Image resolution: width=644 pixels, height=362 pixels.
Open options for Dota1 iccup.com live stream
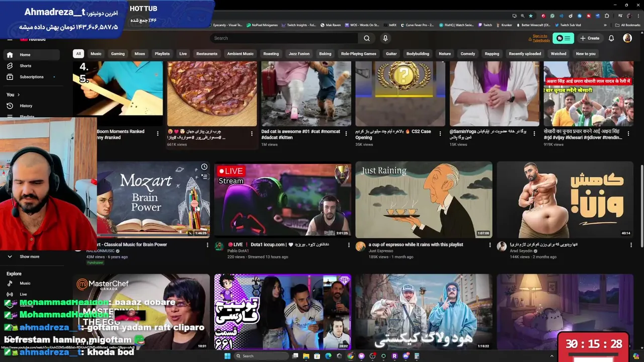click(349, 245)
